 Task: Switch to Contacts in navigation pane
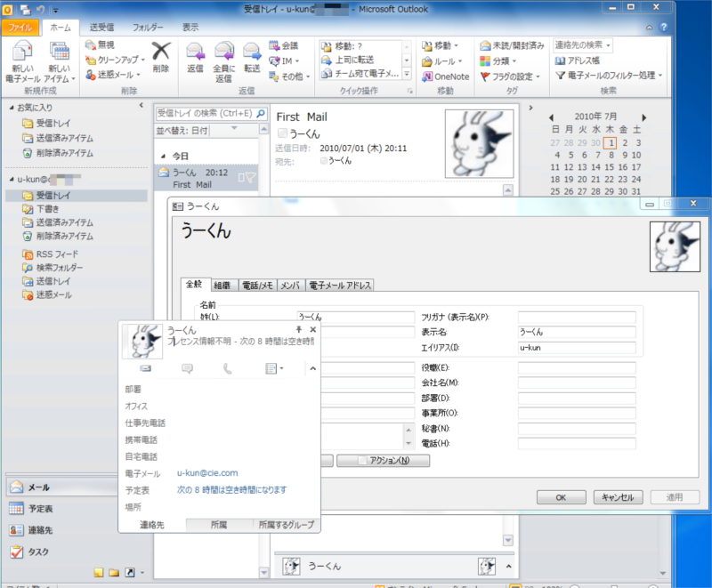click(31, 530)
